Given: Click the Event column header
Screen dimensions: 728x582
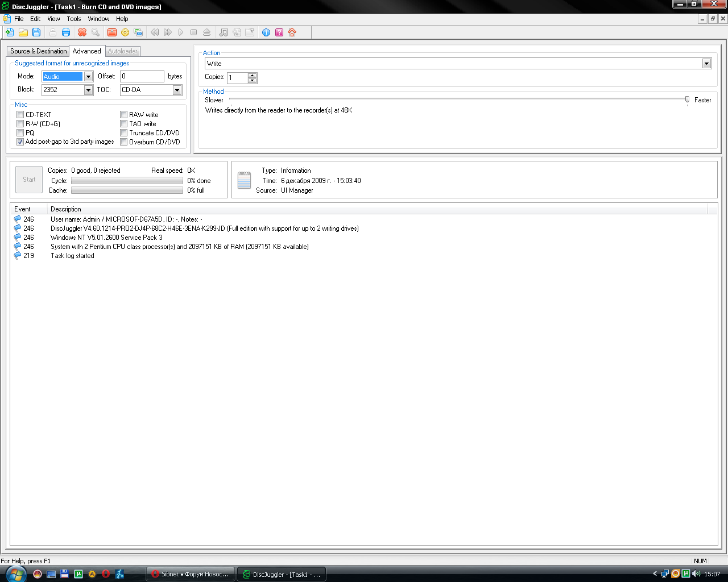Looking at the screenshot, I should pyautogui.click(x=28, y=209).
